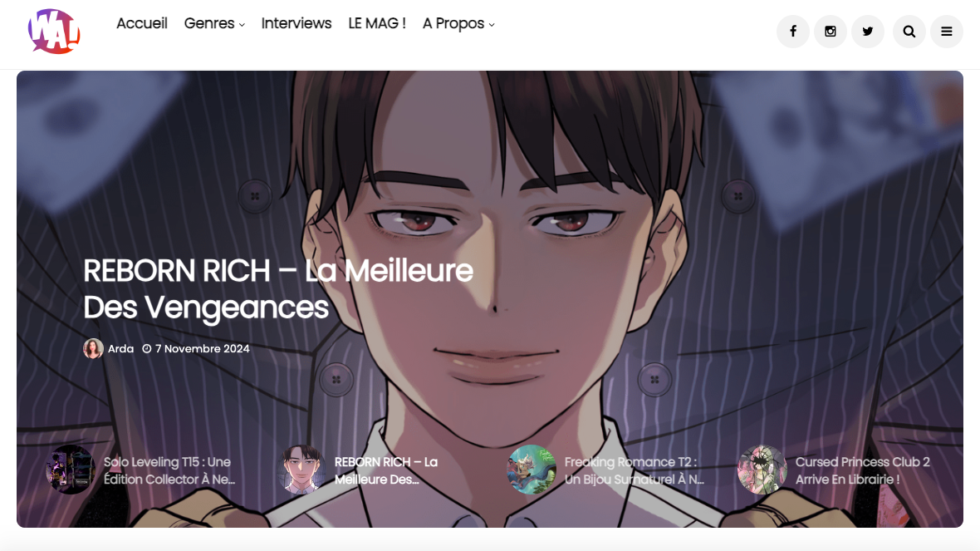The image size is (980, 551).
Task: Open the Solo Leveling T15 article link
Action: tap(169, 470)
